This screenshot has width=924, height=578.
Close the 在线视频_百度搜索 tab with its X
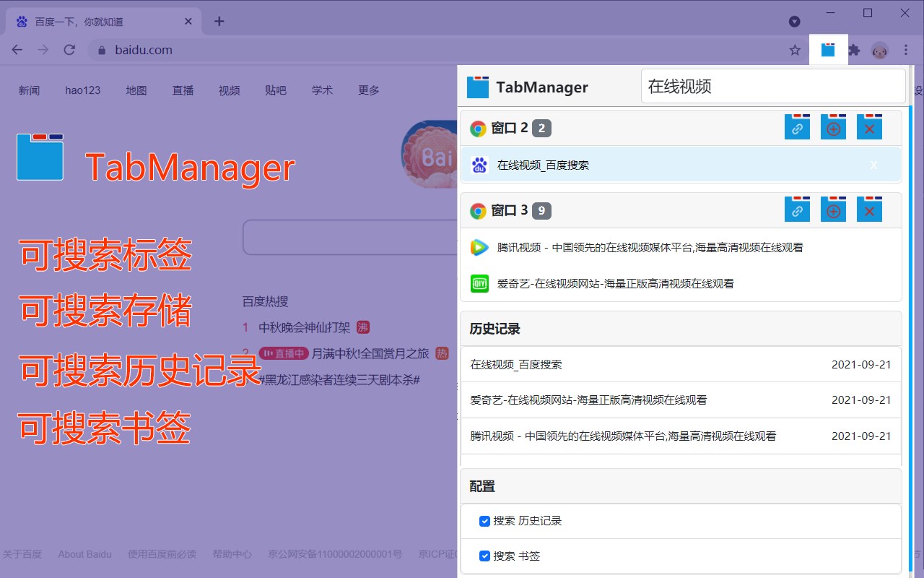[873, 165]
